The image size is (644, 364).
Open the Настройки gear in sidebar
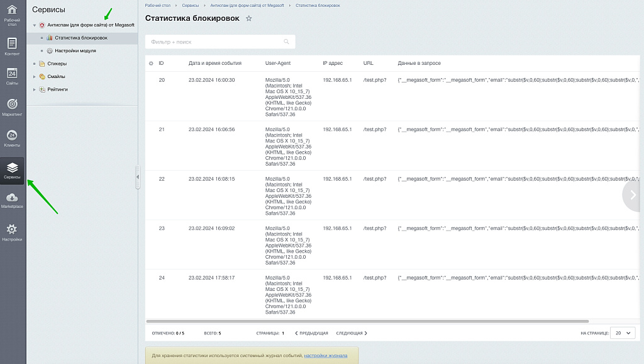tap(11, 232)
